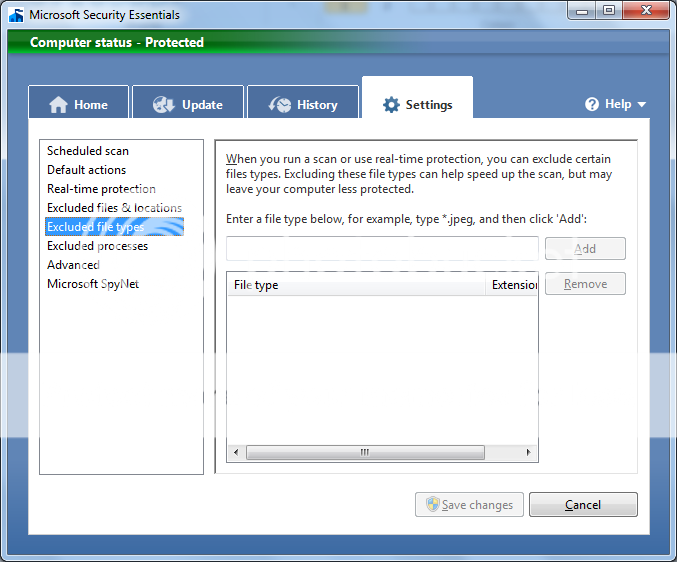Open Excluded files & locations
677x562 pixels.
[114, 208]
